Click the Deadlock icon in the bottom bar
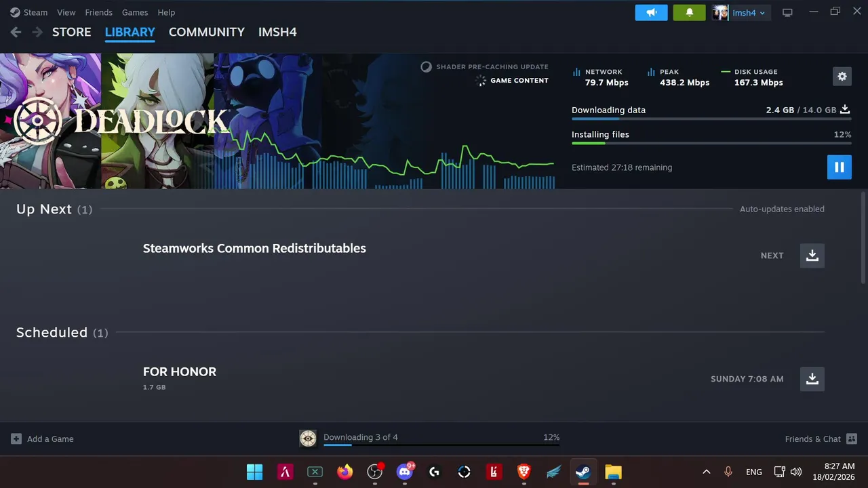 click(308, 439)
